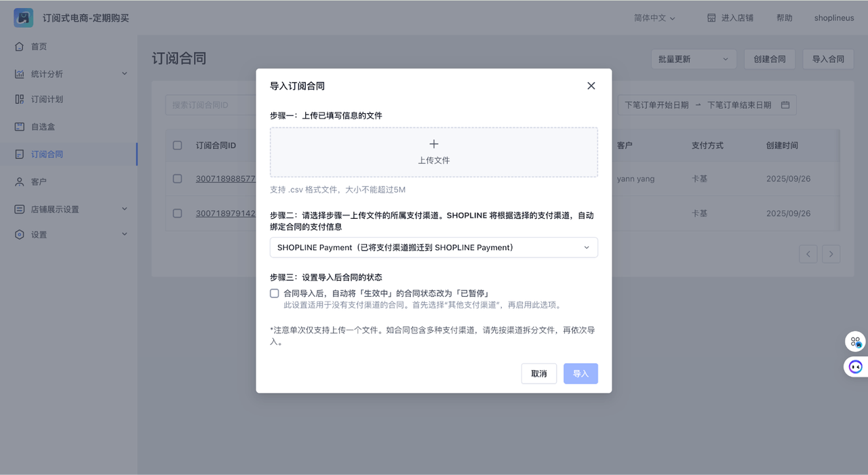868x475 pixels.
Task: Enable auto-pause contracts after import checkbox
Action: pyautogui.click(x=275, y=293)
